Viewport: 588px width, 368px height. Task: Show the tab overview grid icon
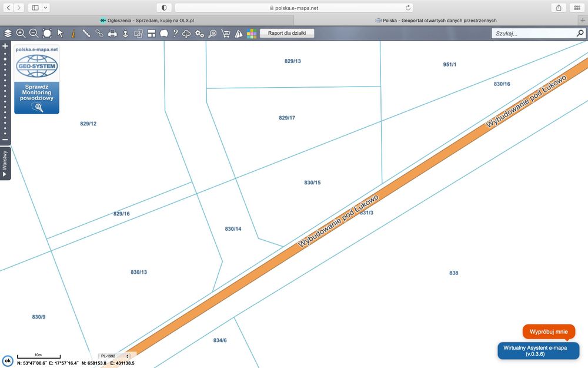point(577,8)
